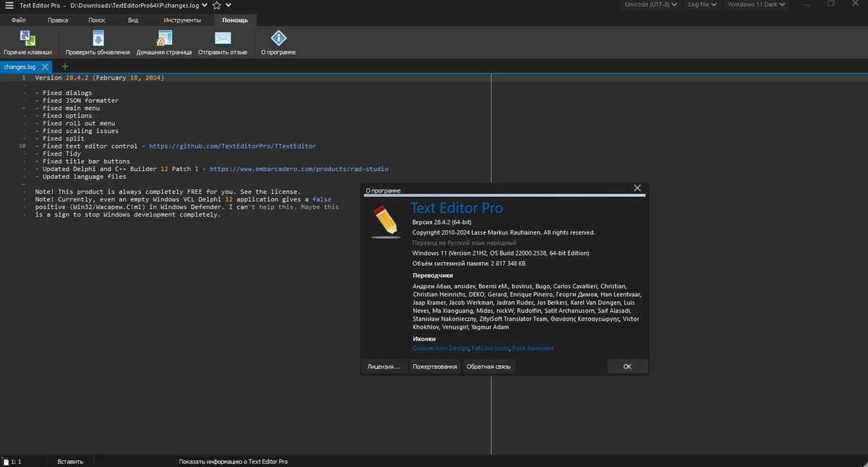Click the '- Fixed title bar buttons' line
Image resolution: width=868 pixels, height=467 pixels.
(82, 161)
